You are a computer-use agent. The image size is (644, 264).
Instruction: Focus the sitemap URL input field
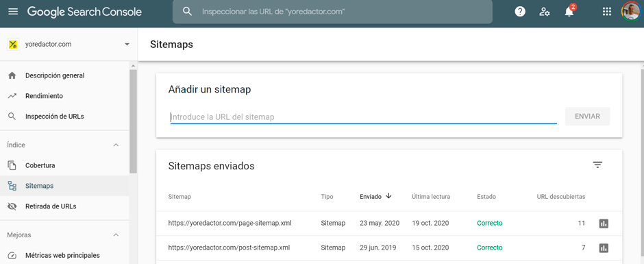coord(364,117)
